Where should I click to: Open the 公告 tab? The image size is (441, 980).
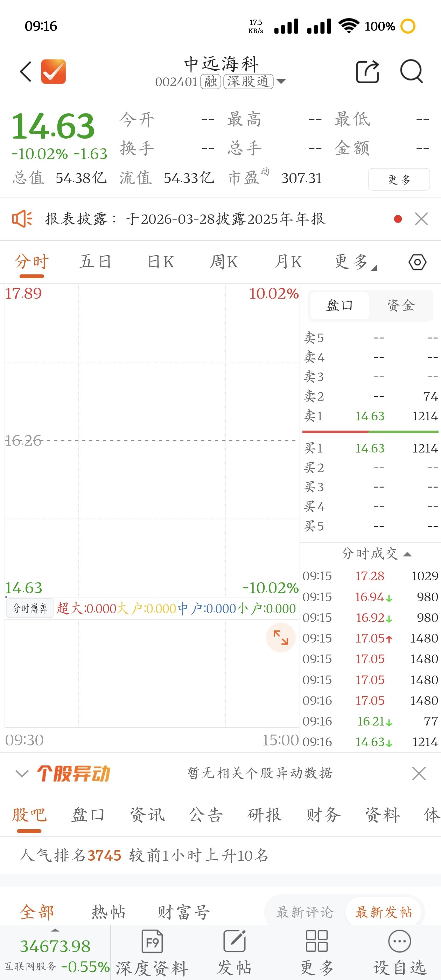[205, 815]
